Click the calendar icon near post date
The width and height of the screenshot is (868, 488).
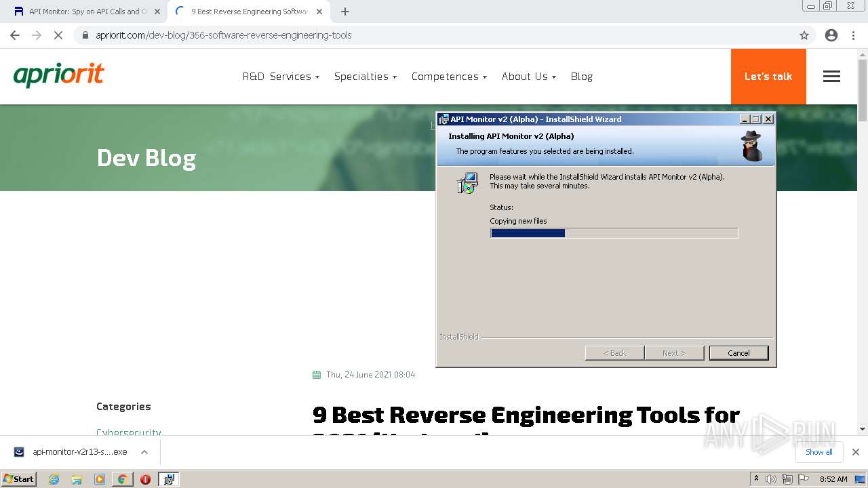(x=317, y=375)
